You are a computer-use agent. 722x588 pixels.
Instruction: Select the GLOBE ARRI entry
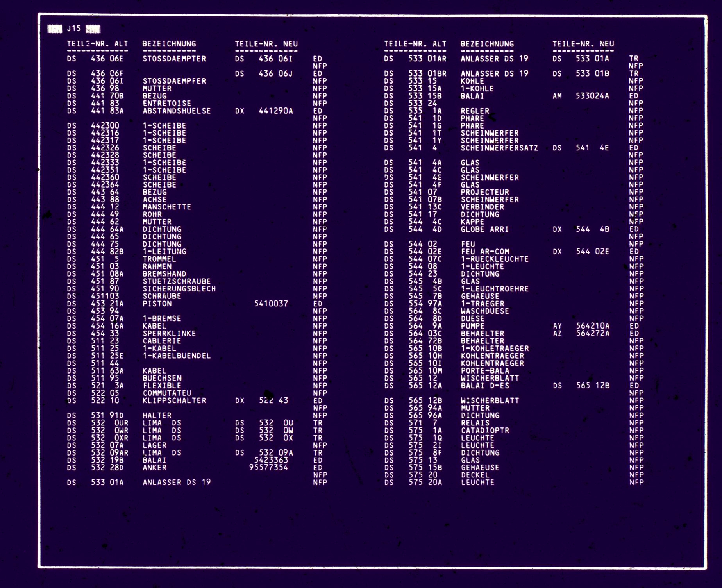click(485, 229)
